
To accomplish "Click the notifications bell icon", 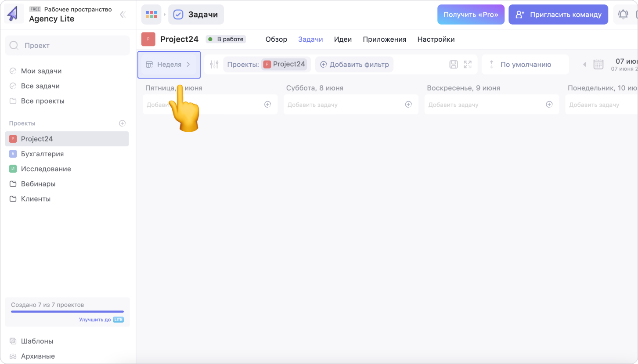I will coord(623,14).
